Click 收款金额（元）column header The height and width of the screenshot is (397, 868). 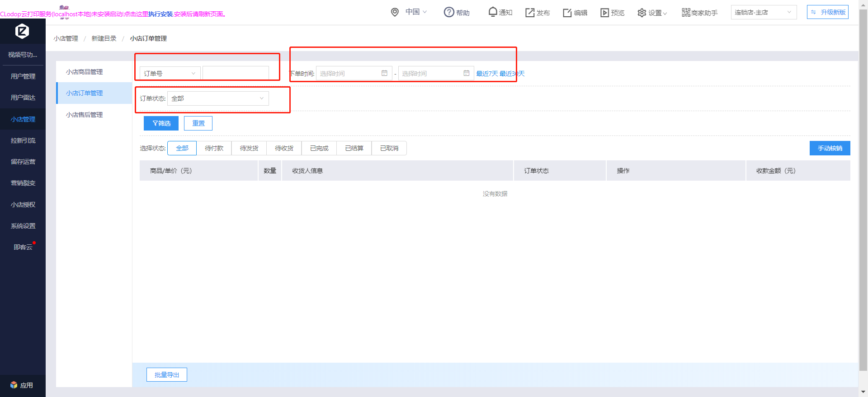coord(798,171)
